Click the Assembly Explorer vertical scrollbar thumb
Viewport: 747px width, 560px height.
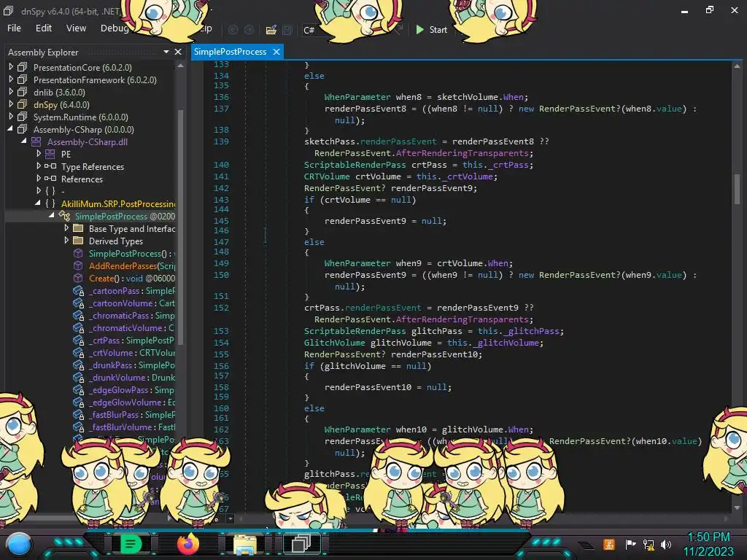coord(181,226)
